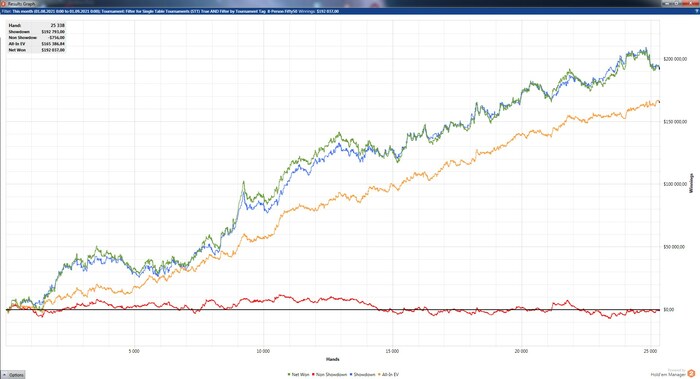Toggle the Net Won legend entry

tap(299, 375)
